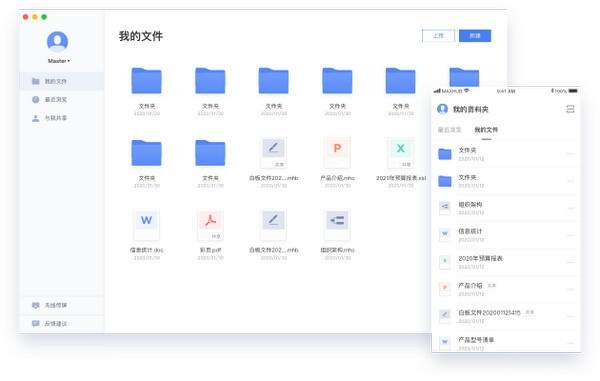Open 2020年预算报表 row in mobile list
Screen dimensions: 600x381
pyautogui.click(x=506, y=262)
